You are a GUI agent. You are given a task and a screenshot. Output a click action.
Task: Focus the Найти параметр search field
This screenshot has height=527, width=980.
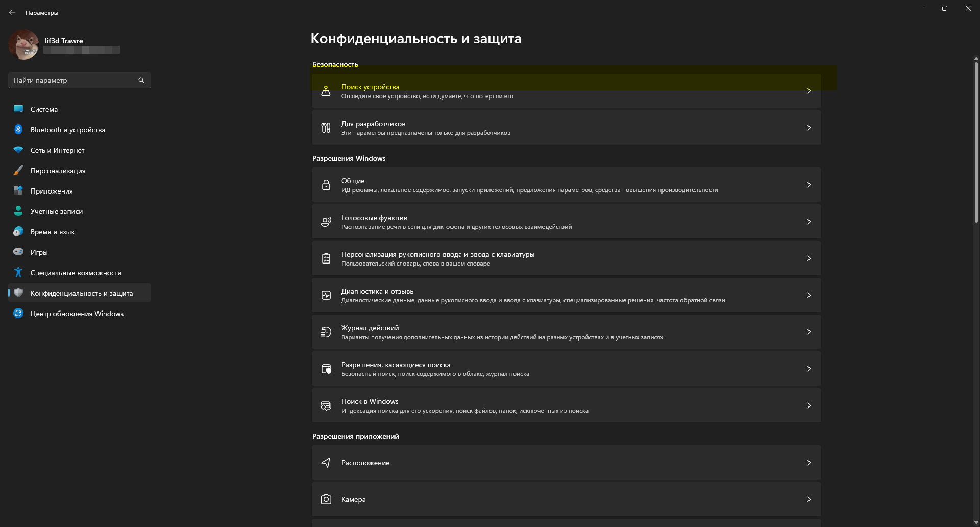point(79,80)
